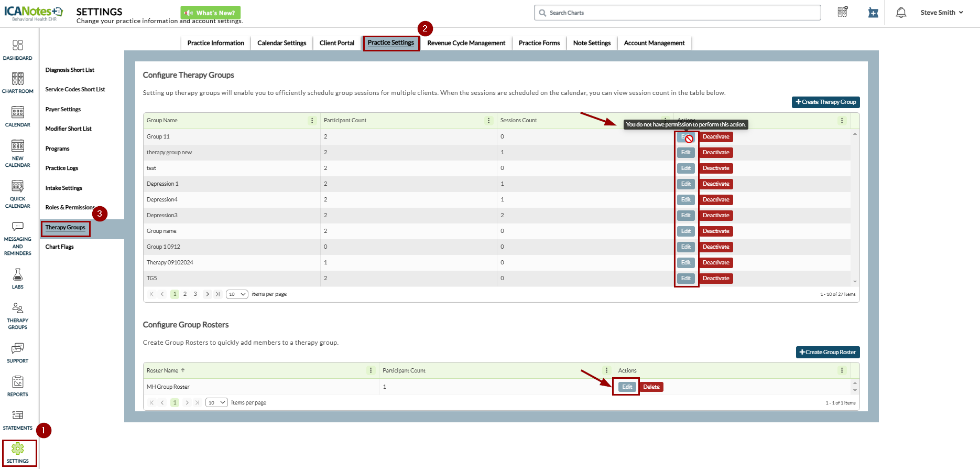This screenshot has height=469, width=980.
Task: Open Group Name column options menu
Action: pyautogui.click(x=312, y=121)
